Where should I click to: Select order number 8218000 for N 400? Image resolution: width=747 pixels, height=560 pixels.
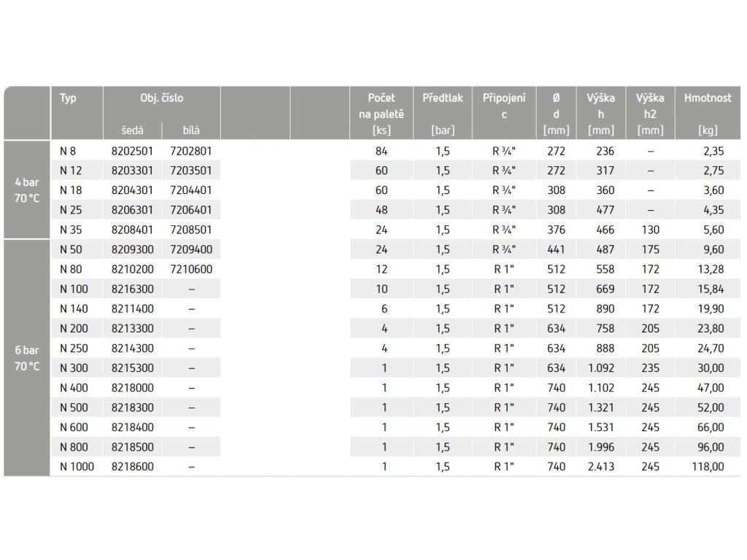(x=133, y=388)
